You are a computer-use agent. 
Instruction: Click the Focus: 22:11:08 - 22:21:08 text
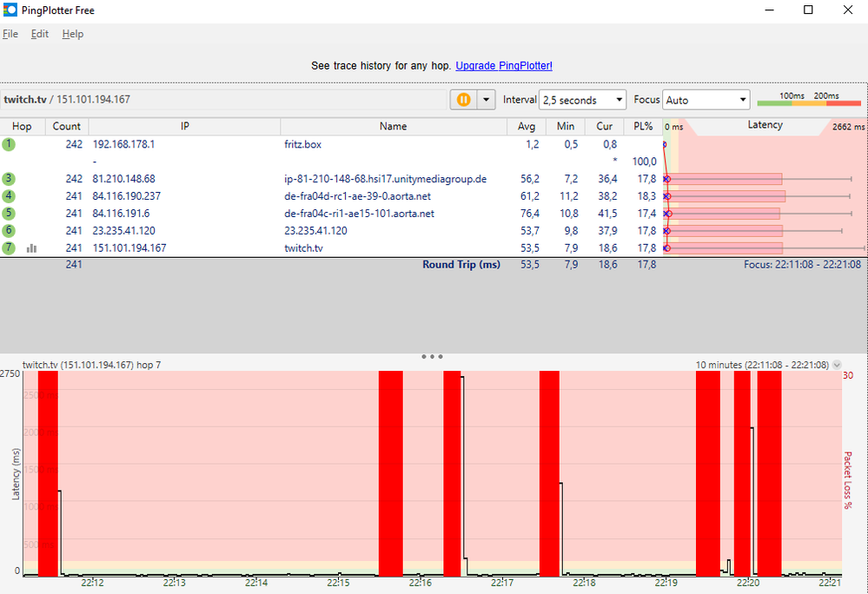point(802,264)
